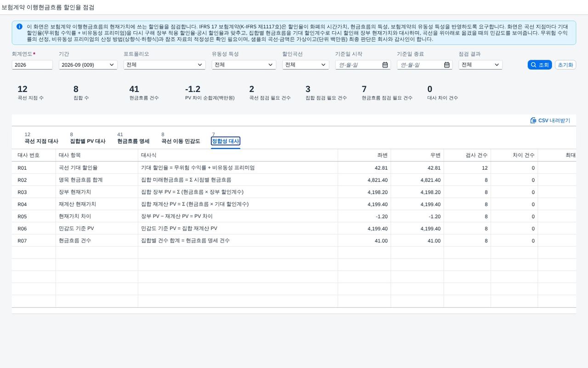
Task: Open the 포트폴리오 dropdown
Action: [x=200, y=65]
